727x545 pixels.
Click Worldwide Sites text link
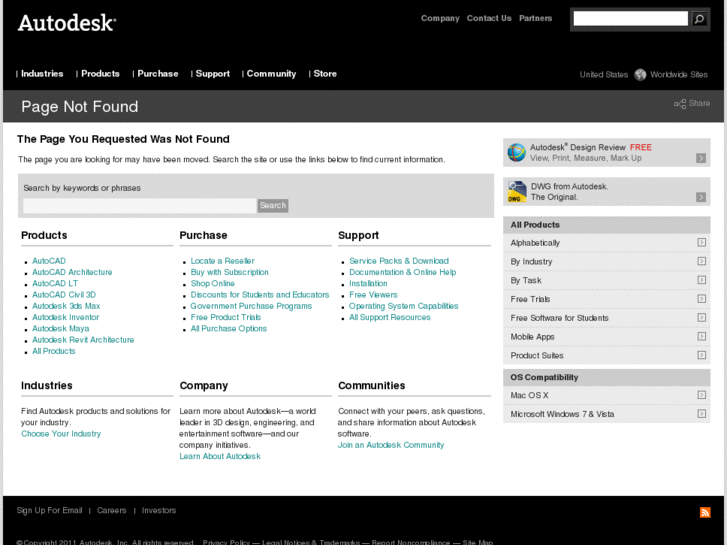click(x=679, y=74)
